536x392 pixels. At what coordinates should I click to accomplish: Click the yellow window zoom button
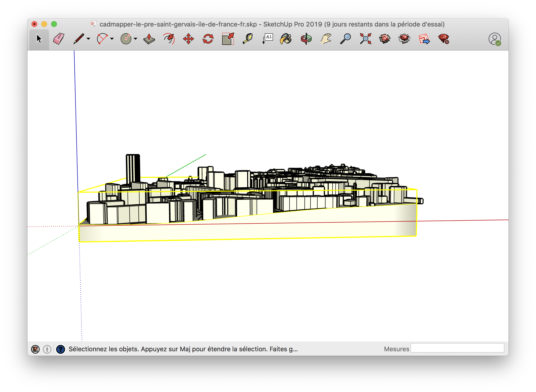44,24
